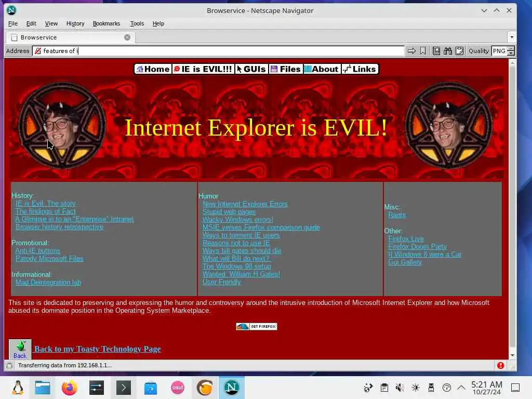Open the Edit menu

pyautogui.click(x=31, y=23)
